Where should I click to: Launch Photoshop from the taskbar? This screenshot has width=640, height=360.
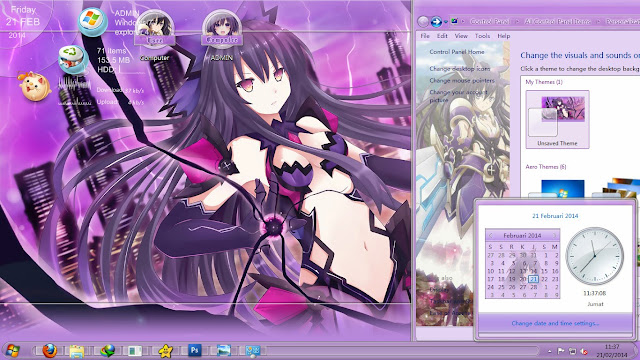pyautogui.click(x=195, y=350)
